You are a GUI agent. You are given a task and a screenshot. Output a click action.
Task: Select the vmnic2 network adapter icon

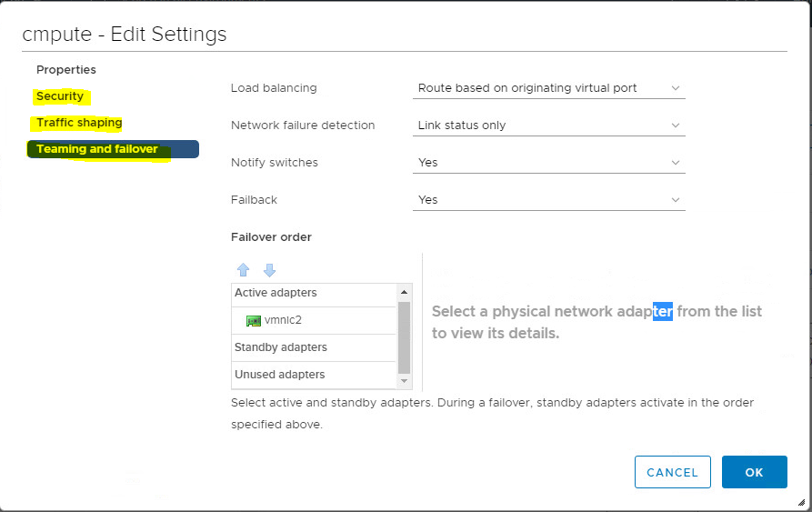click(254, 321)
